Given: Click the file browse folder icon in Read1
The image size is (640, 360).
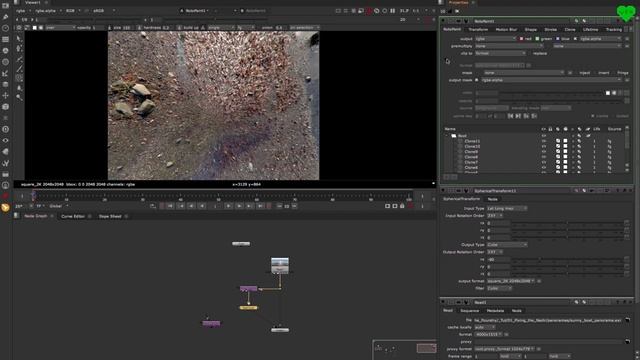Looking at the screenshot, I should (627, 320).
